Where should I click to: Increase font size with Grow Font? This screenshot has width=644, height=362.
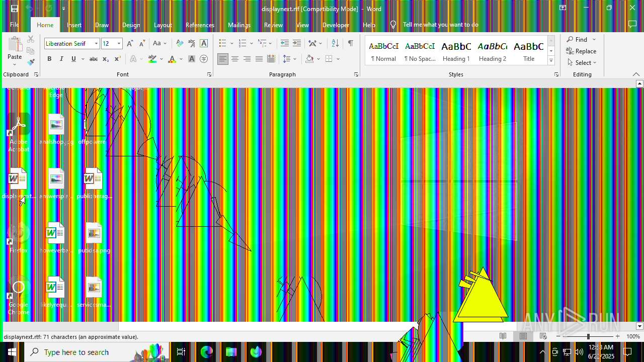coord(130,43)
